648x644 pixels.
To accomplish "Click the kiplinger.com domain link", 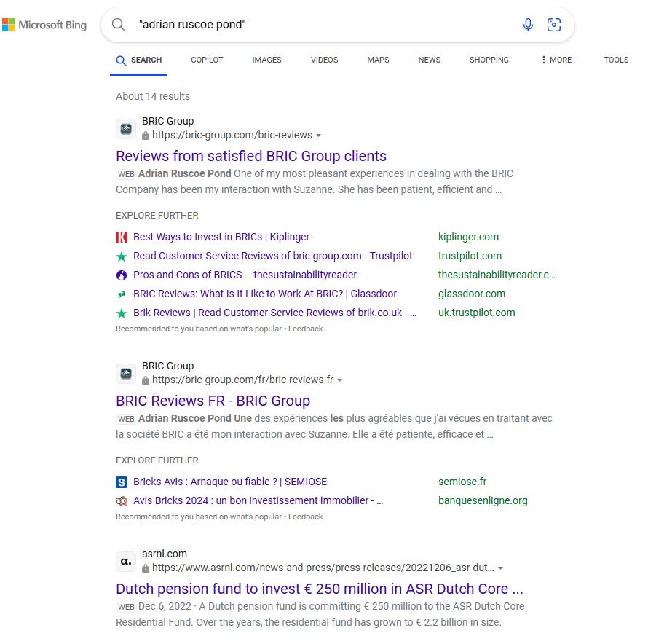I will pyautogui.click(x=468, y=237).
